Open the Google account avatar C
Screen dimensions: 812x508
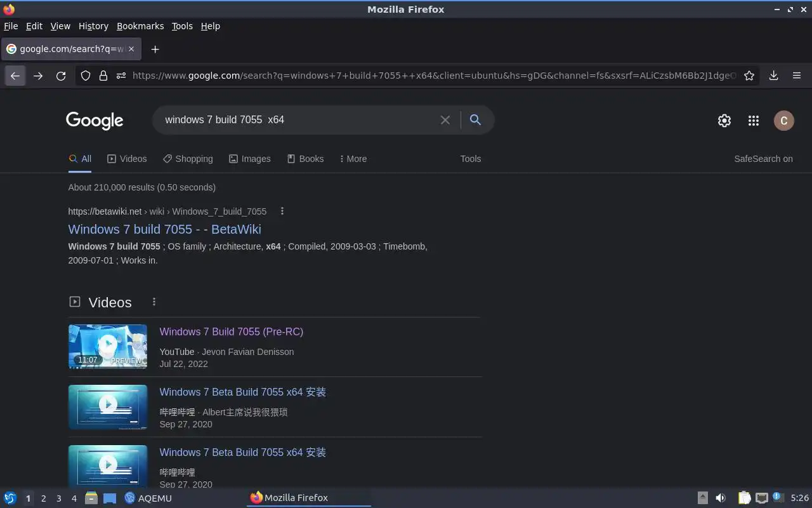pyautogui.click(x=784, y=121)
